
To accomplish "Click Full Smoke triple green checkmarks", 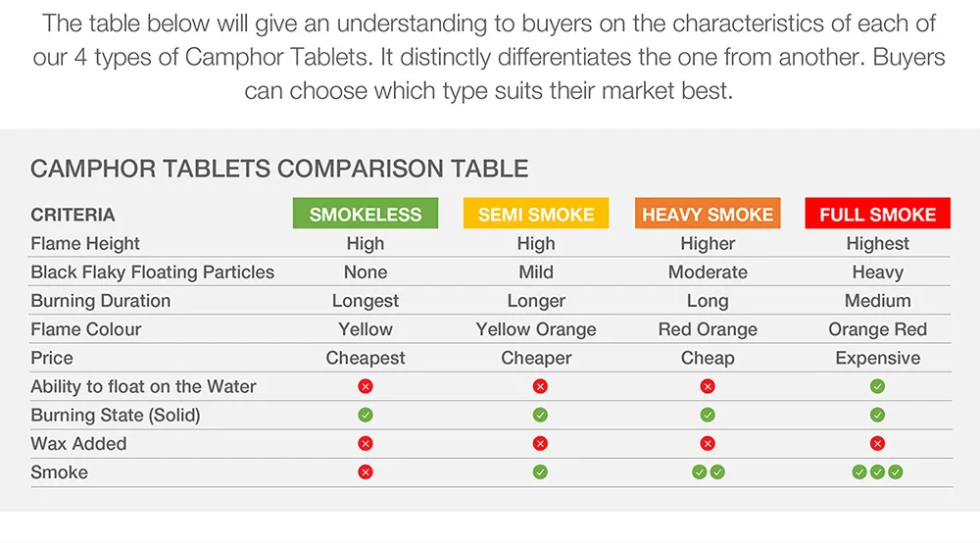I will click(x=877, y=472).
